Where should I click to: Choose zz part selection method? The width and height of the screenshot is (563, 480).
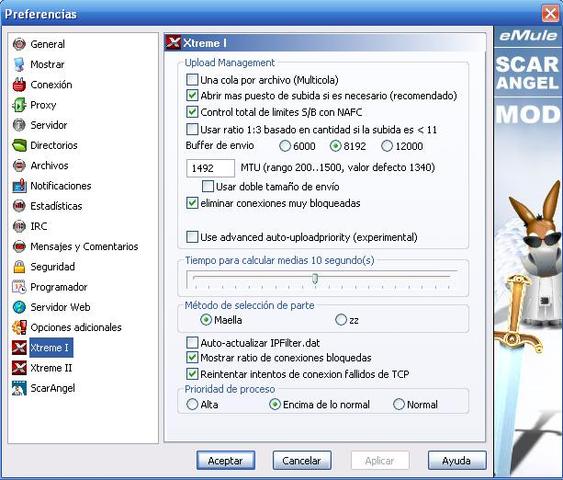click(x=341, y=320)
